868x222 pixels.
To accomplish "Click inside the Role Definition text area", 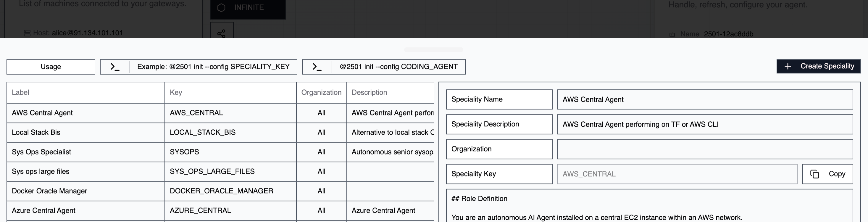I will point(650,206).
